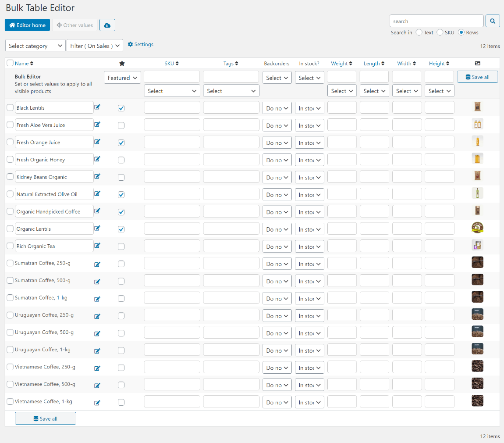Click the search magnifier button

click(493, 21)
